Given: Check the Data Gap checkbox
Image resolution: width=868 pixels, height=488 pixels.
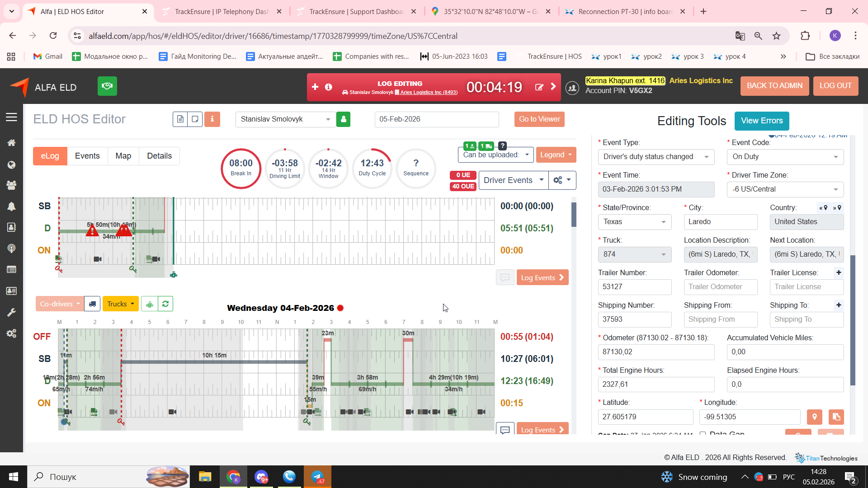Looking at the screenshot, I should pyautogui.click(x=703, y=433).
